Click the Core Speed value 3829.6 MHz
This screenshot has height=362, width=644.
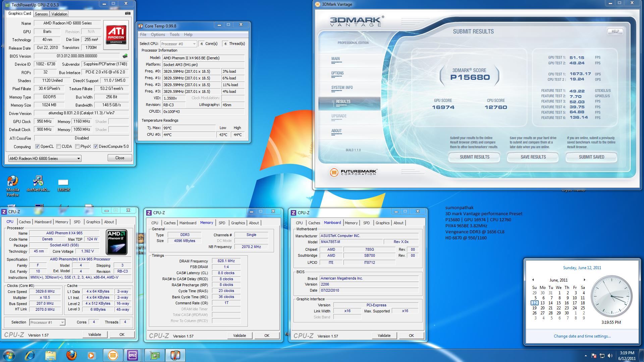pyautogui.click(x=45, y=292)
